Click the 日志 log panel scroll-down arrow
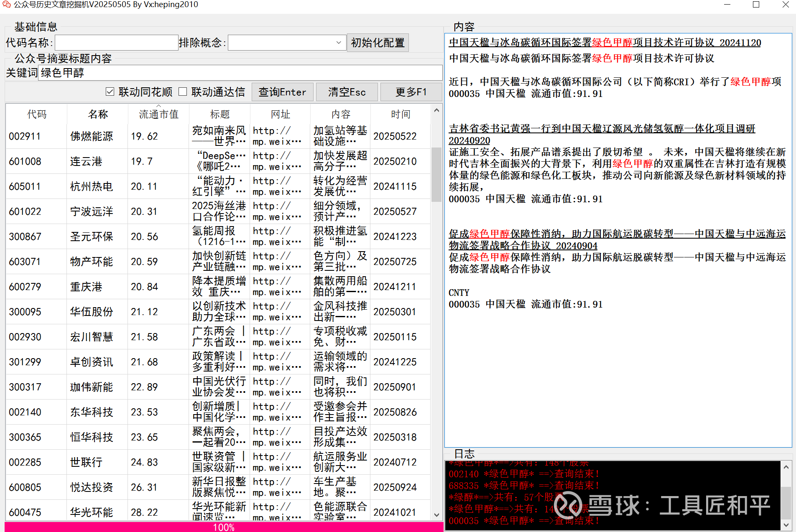Image resolution: width=796 pixels, height=532 pixels. tap(786, 524)
